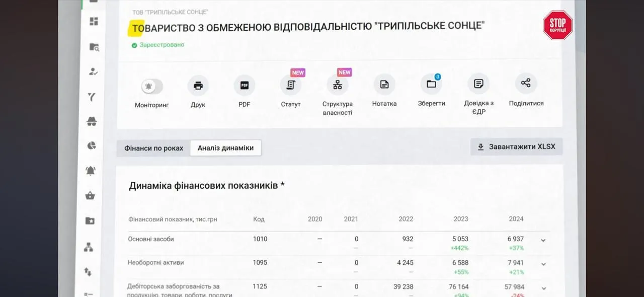Expand the Дебіторська заборгованість row

(543, 288)
